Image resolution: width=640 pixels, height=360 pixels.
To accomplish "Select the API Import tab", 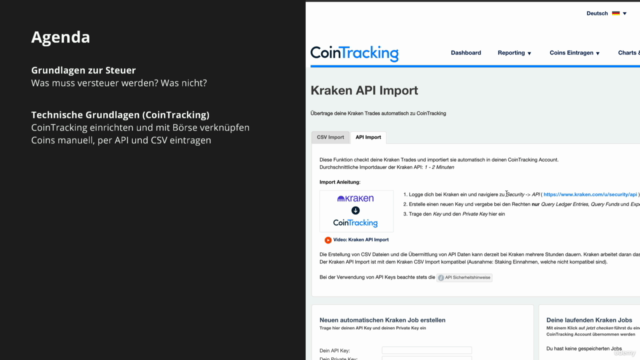I will coord(368,137).
